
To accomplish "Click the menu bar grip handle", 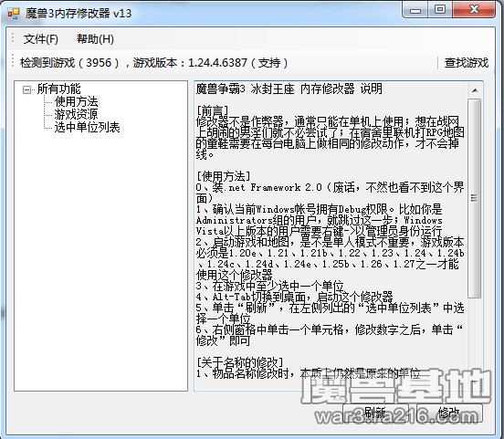I will click(13, 38).
